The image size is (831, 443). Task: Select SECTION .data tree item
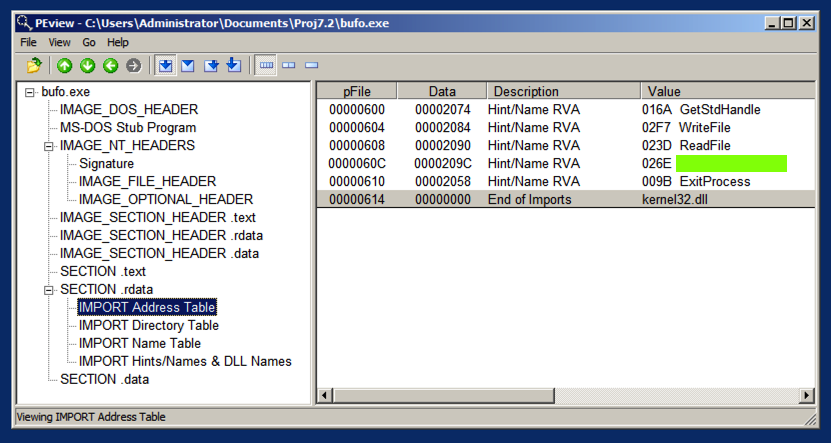(104, 379)
